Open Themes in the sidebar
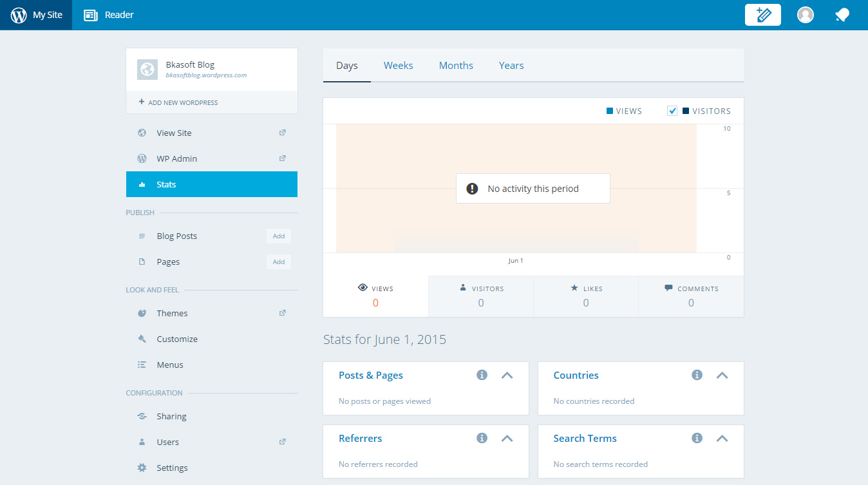The width and height of the screenshot is (868, 485). coord(212,313)
